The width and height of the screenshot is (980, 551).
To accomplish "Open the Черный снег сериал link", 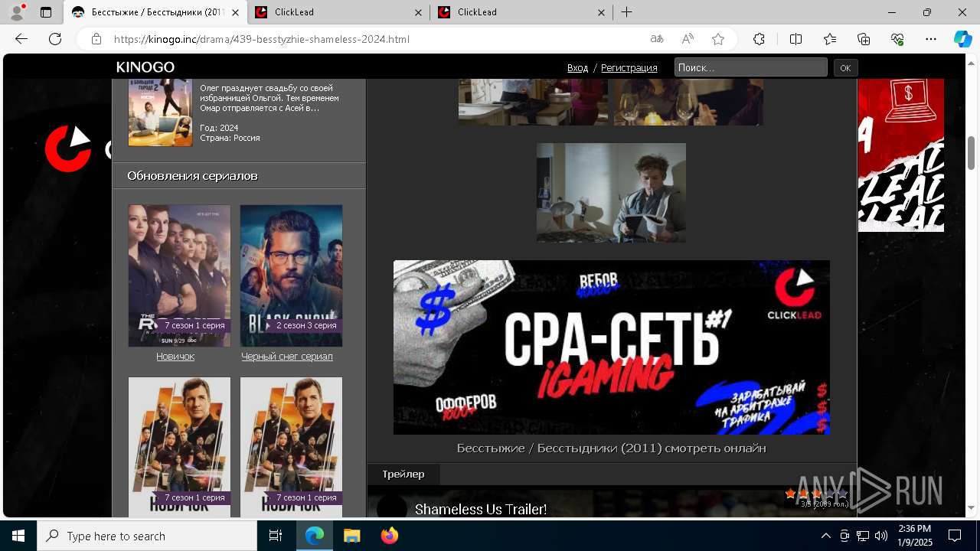I will click(287, 357).
